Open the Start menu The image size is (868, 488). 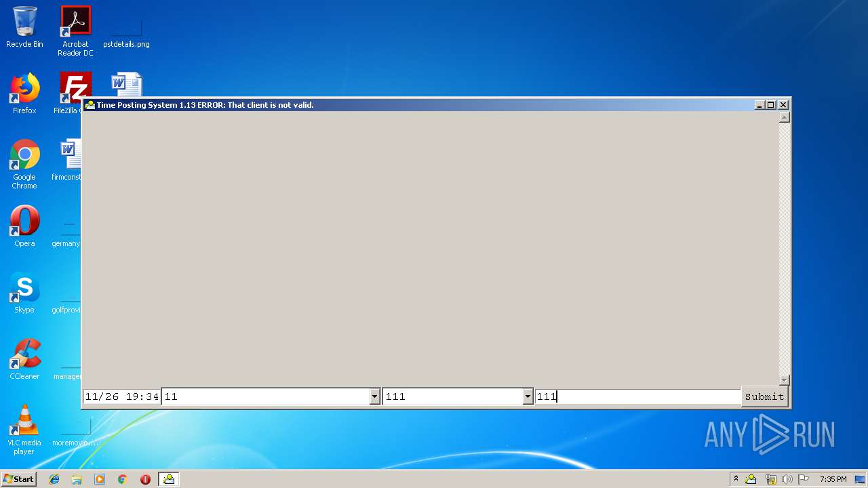[x=18, y=479]
